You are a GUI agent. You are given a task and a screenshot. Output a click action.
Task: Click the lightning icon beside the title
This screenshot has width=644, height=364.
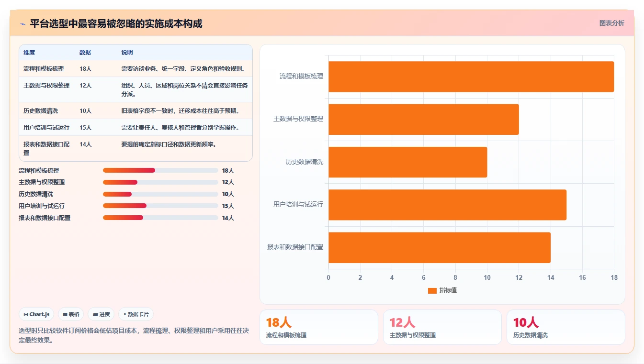point(23,23)
